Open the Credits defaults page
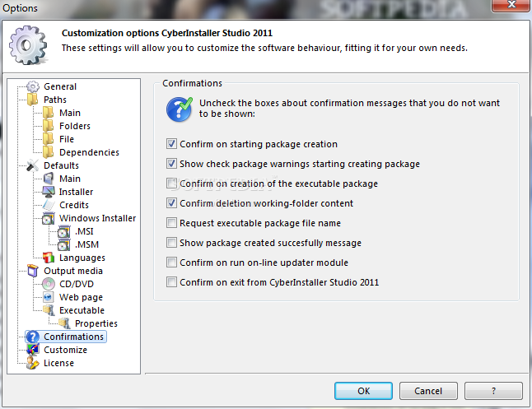 (x=74, y=205)
